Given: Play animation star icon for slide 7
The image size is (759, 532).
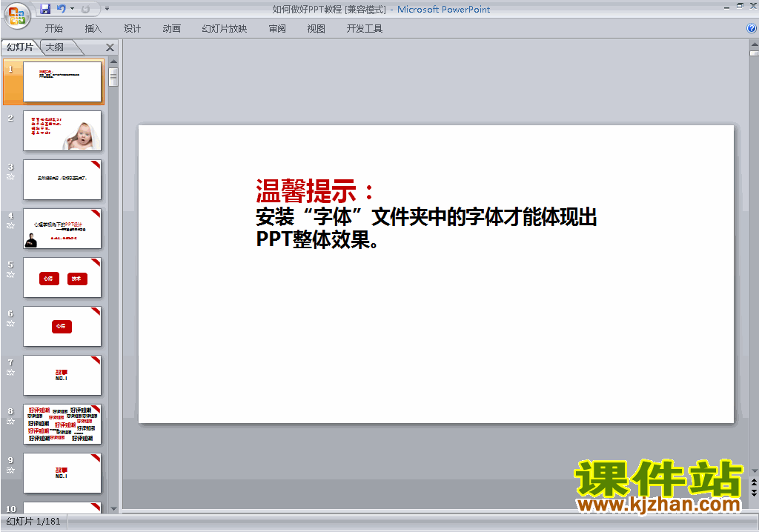Looking at the screenshot, I should [10, 372].
